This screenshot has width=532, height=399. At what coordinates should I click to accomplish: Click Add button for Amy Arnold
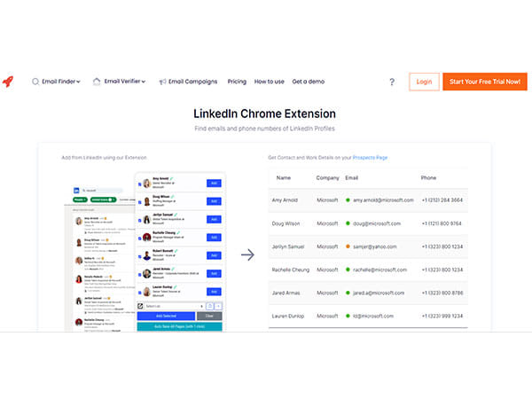pos(214,184)
